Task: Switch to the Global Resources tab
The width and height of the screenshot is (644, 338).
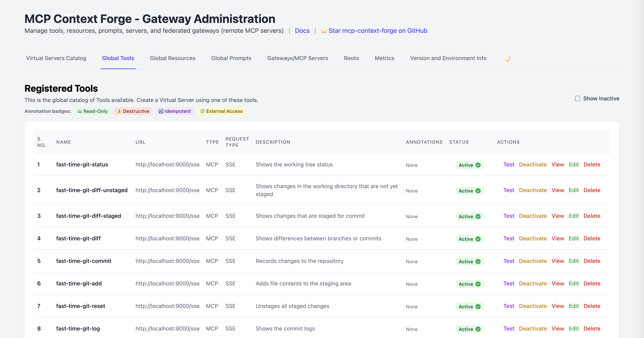Action: [173, 58]
